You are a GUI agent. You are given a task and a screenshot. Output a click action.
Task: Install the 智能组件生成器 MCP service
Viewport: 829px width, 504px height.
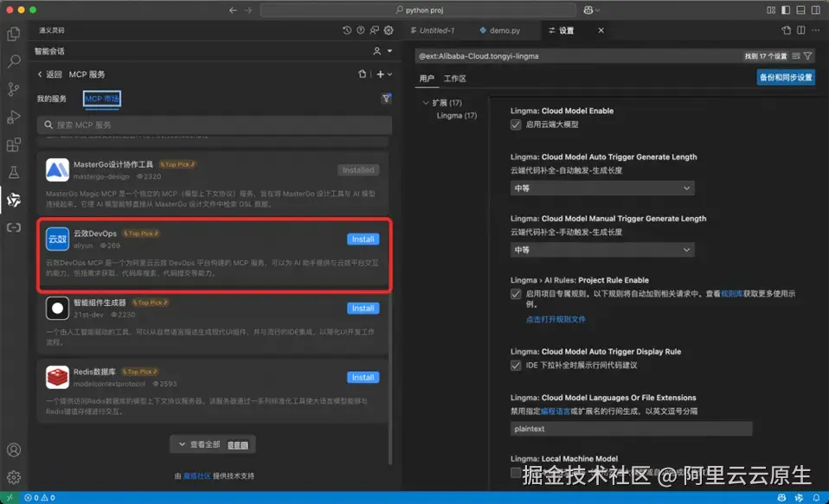click(x=363, y=309)
